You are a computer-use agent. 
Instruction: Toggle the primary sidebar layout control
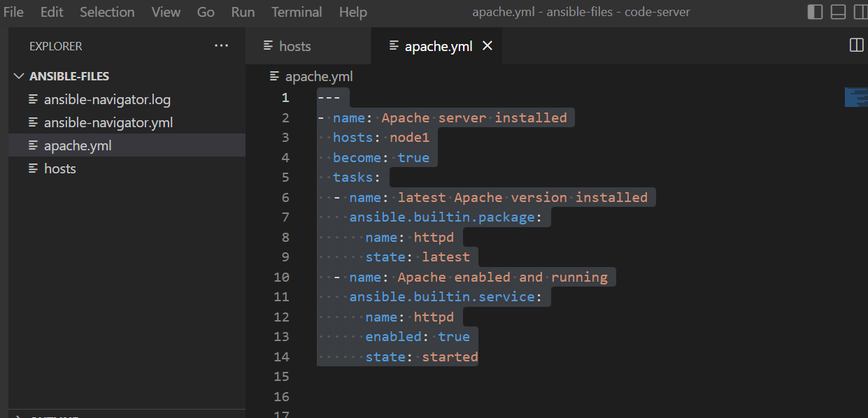pyautogui.click(x=816, y=12)
